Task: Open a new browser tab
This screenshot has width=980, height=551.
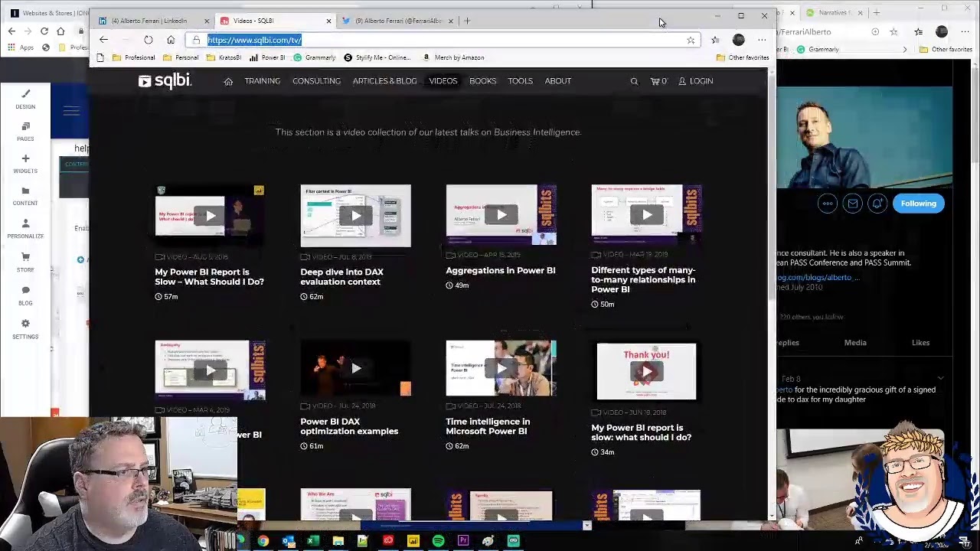Action: 468,21
